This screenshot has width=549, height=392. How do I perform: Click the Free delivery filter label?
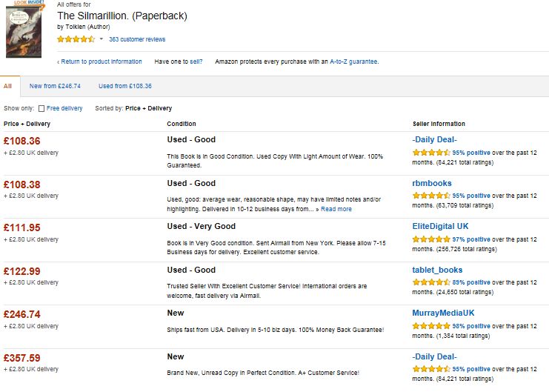[x=64, y=109]
